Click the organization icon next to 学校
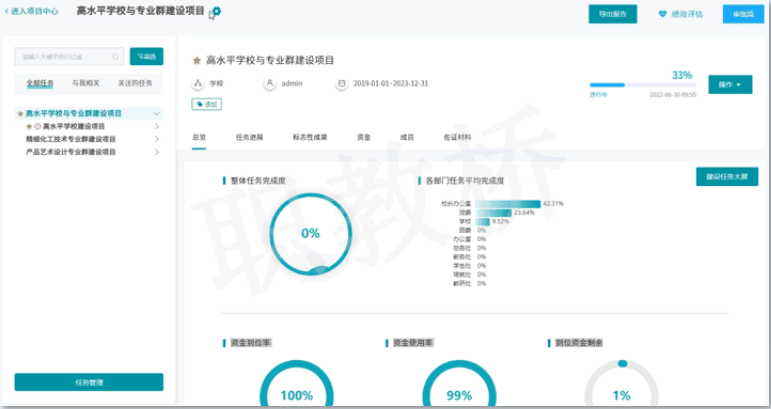This screenshot has width=771, height=409. (x=198, y=84)
